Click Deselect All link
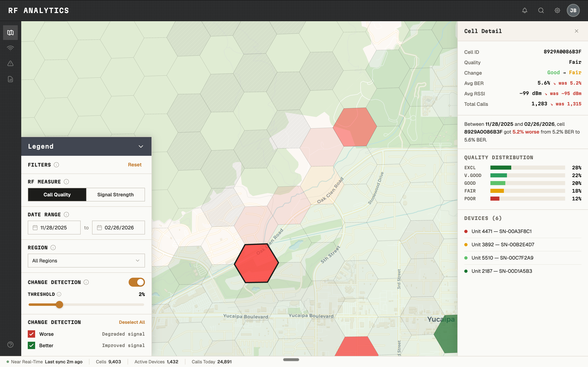This screenshot has width=588, height=367. 132,322
